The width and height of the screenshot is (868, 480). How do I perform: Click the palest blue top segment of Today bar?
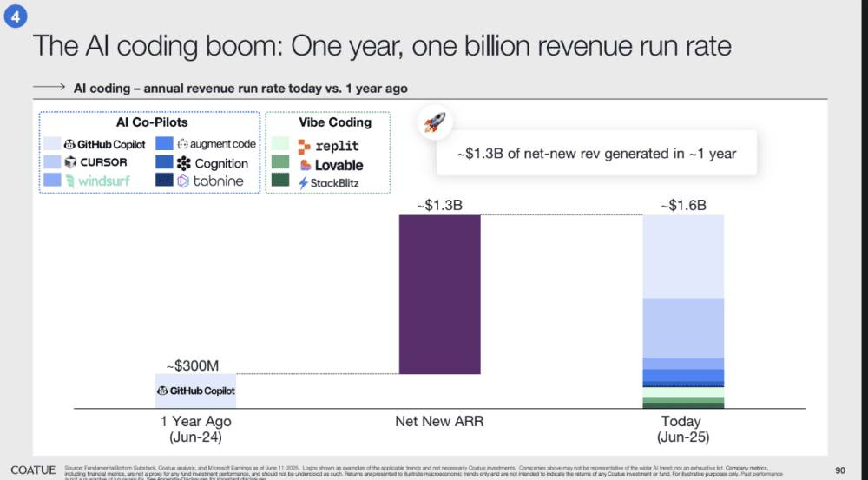pyautogui.click(x=683, y=257)
